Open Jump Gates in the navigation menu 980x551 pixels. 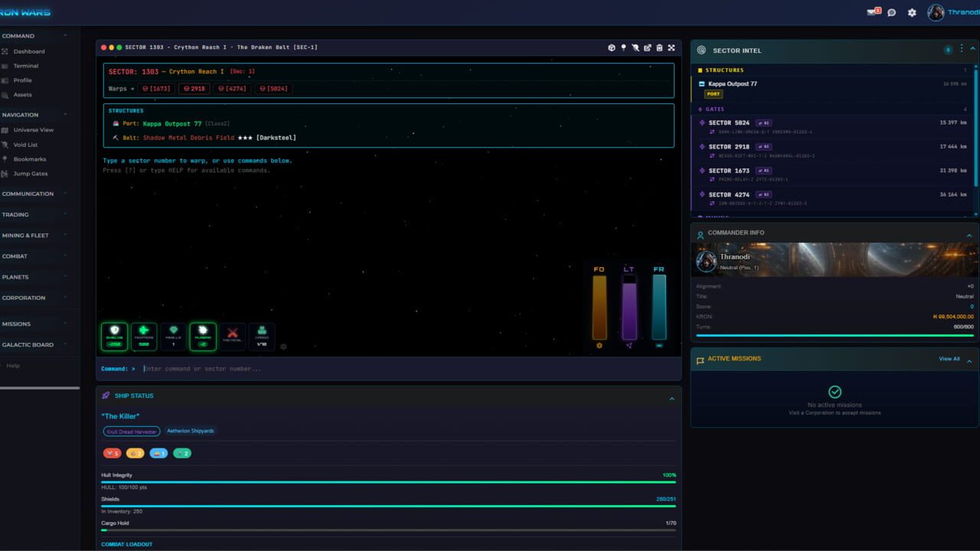(x=31, y=174)
